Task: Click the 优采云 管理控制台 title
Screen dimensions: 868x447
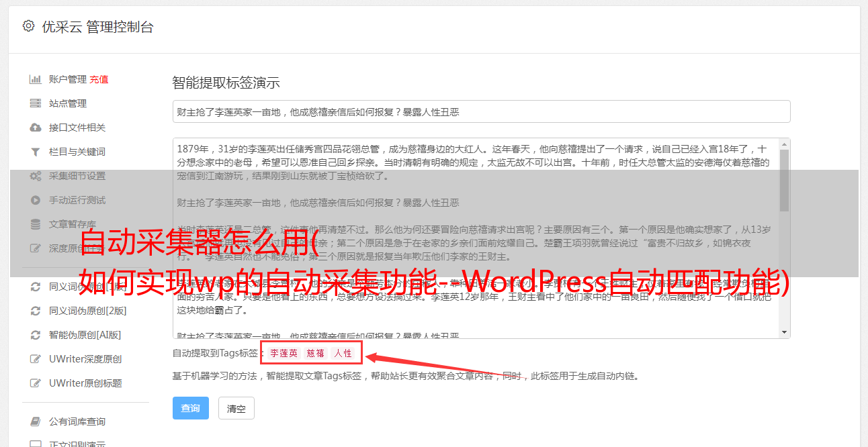Action: (x=97, y=27)
